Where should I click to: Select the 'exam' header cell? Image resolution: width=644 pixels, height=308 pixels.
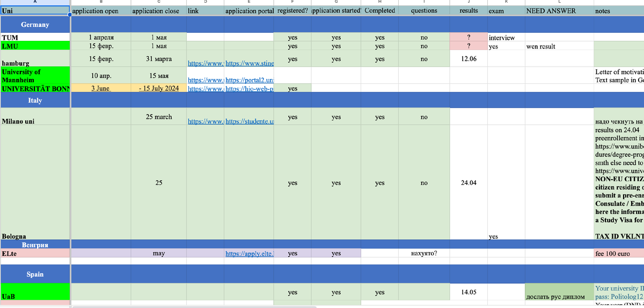pos(506,11)
